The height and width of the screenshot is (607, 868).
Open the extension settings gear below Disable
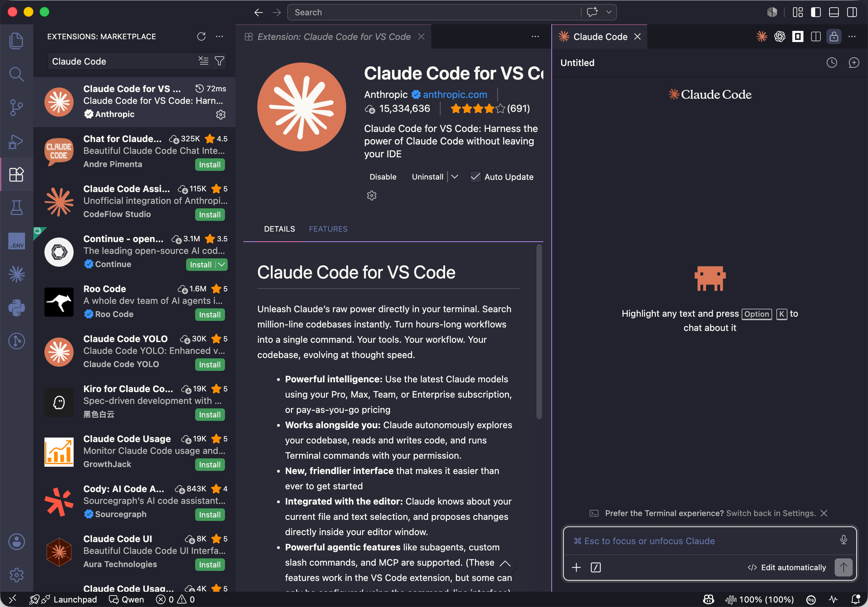pos(372,196)
